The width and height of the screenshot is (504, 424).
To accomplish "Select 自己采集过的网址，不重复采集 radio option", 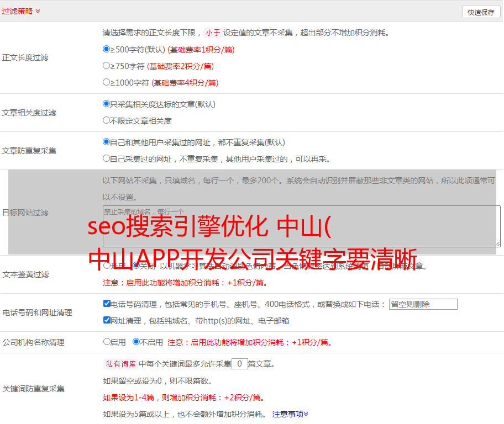I will pos(106,158).
